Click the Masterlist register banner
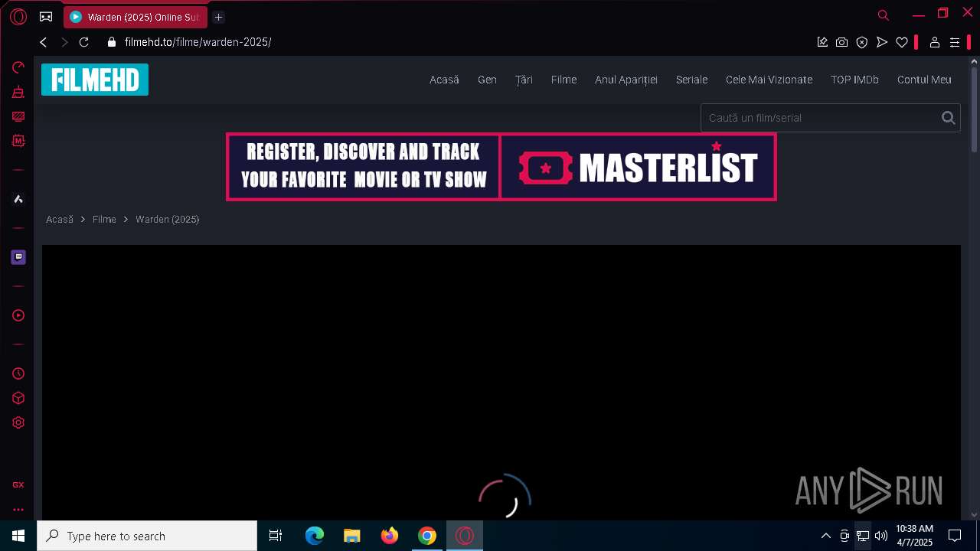980x551 pixels. pos(501,167)
